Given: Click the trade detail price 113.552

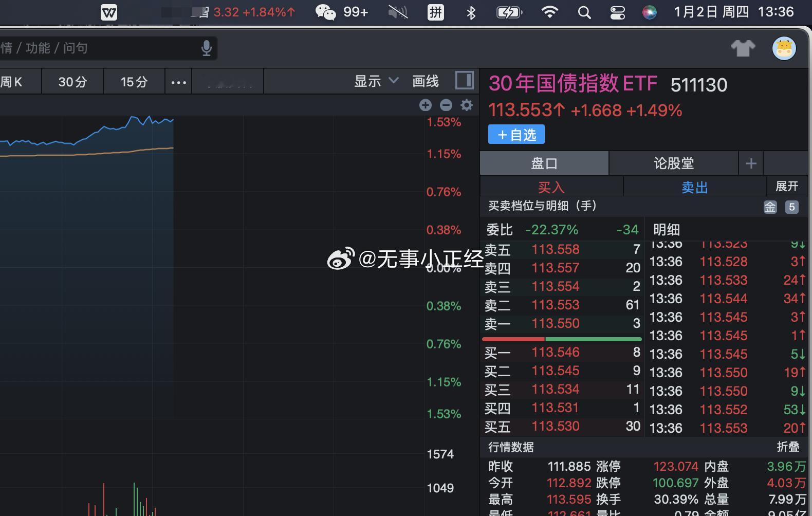Looking at the screenshot, I should click(724, 410).
